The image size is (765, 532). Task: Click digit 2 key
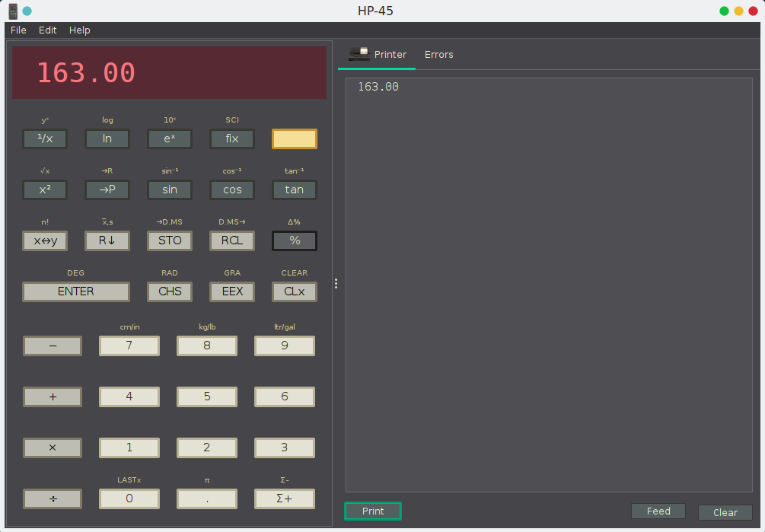pyautogui.click(x=207, y=448)
